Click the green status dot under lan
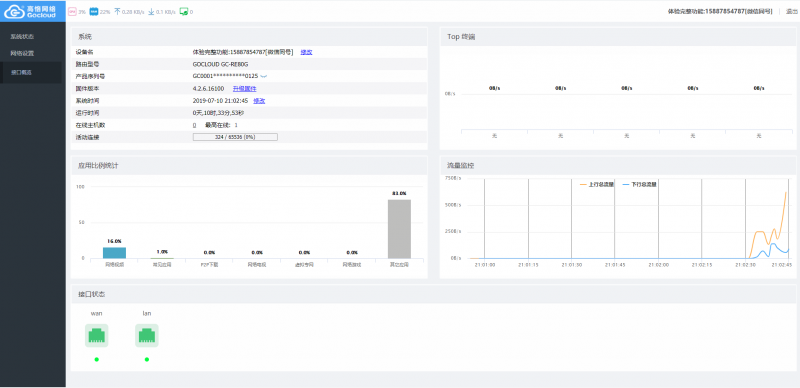This screenshot has width=800, height=388. click(147, 359)
